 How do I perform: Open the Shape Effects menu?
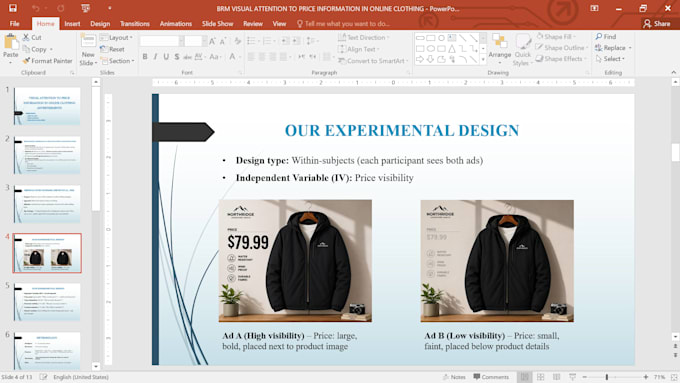[x=561, y=59]
